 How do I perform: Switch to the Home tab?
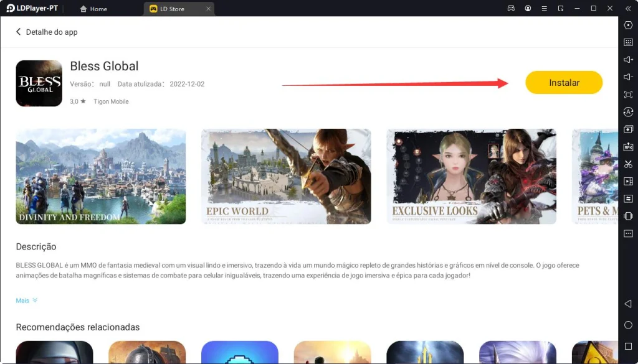[93, 9]
